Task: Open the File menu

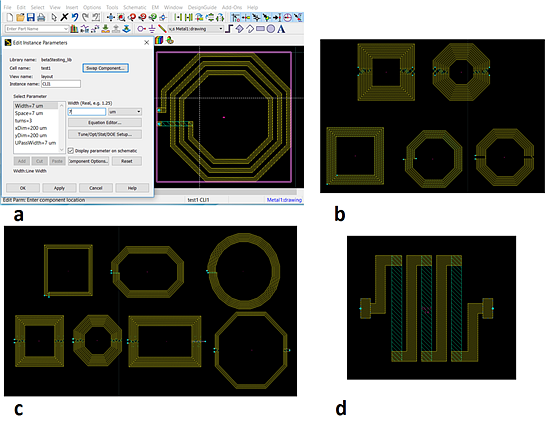Action: pyautogui.click(x=7, y=7)
